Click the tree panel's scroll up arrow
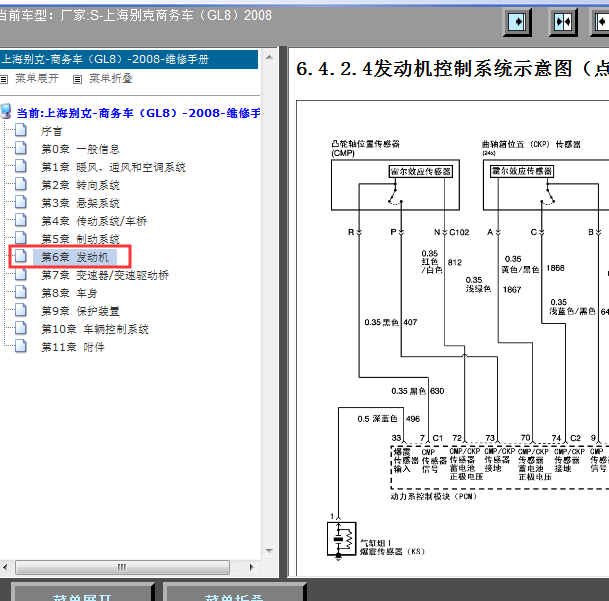 (x=270, y=57)
